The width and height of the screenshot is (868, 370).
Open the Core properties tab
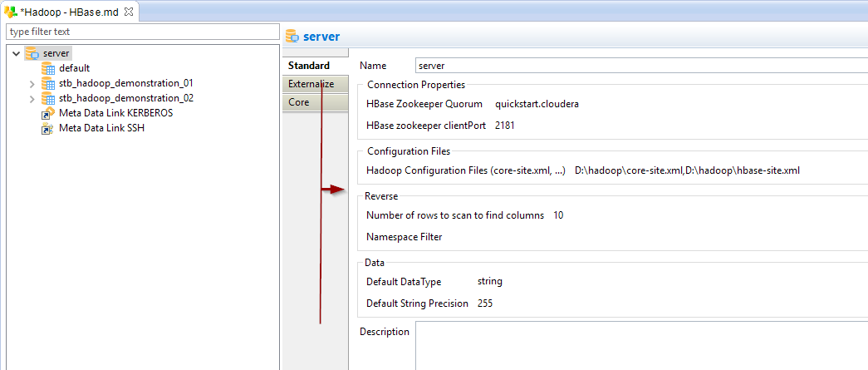(315, 102)
